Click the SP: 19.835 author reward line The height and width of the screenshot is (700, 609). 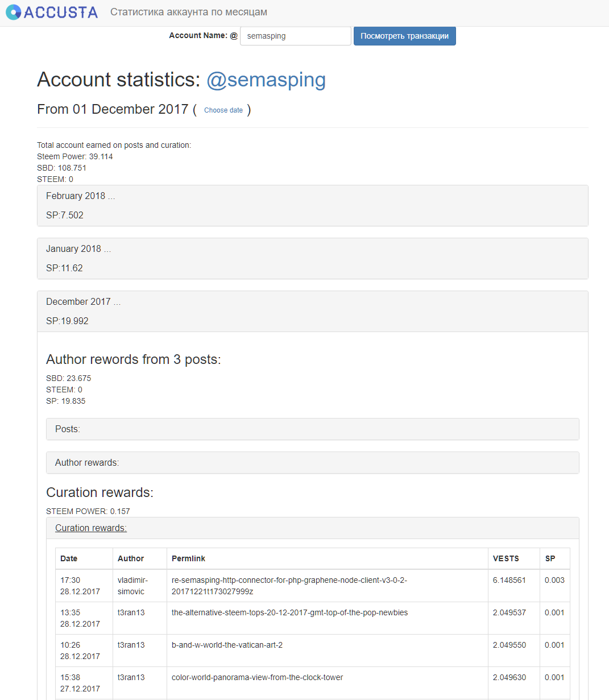(x=66, y=401)
